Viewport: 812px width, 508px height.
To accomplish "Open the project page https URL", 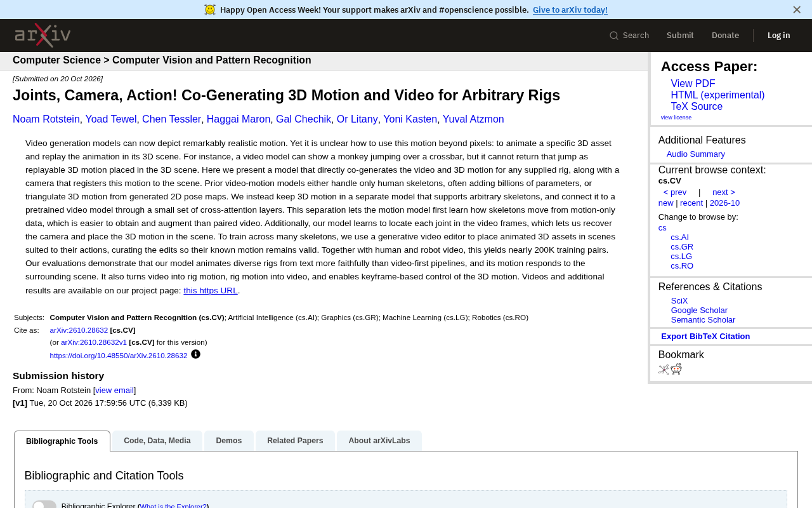I will pos(211,291).
